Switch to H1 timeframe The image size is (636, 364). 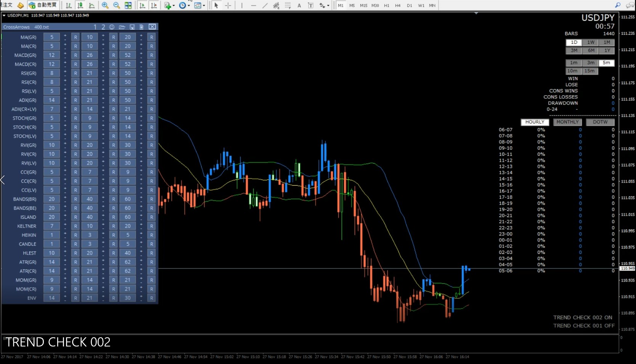point(387,5)
